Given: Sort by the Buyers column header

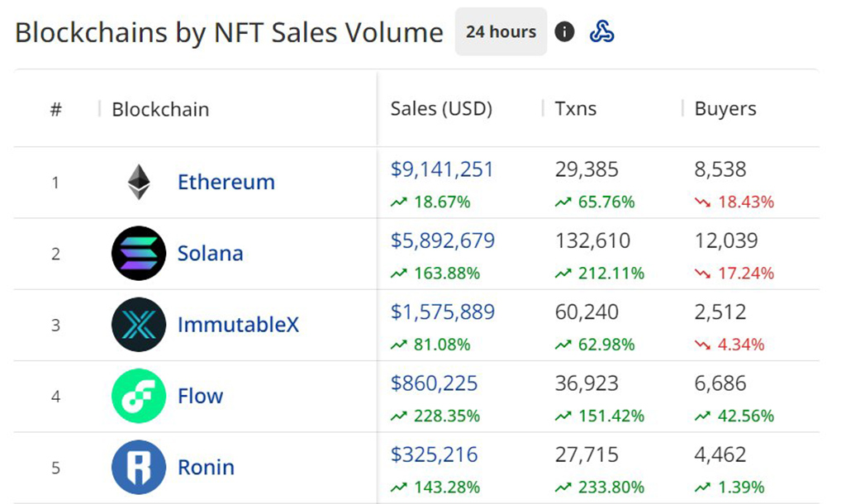Looking at the screenshot, I should pyautogui.click(x=725, y=108).
